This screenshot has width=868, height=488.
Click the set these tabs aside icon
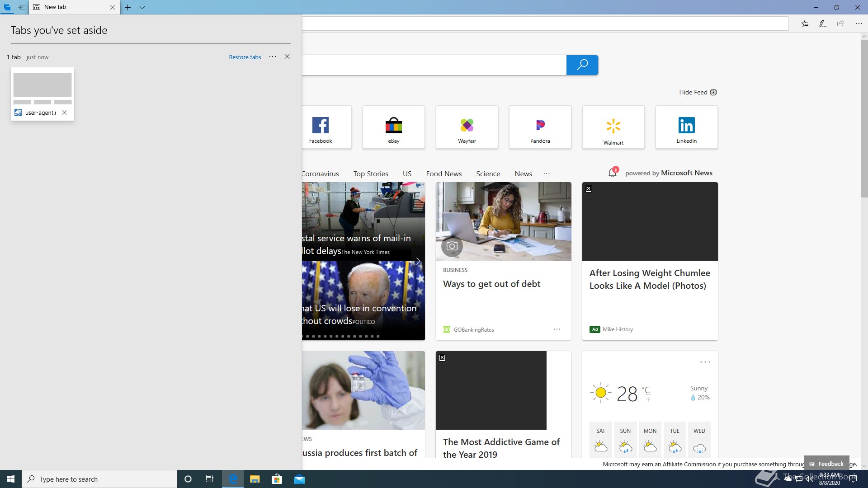point(22,7)
